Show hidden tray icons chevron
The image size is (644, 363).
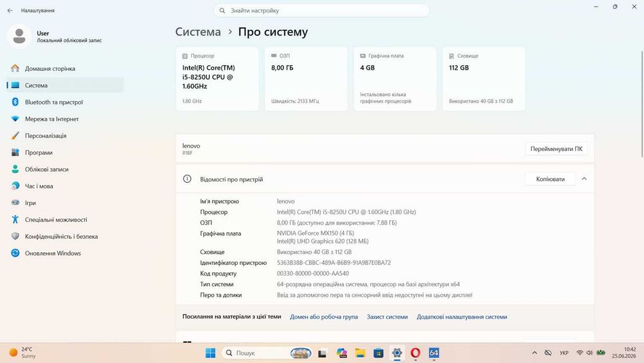coord(535,353)
